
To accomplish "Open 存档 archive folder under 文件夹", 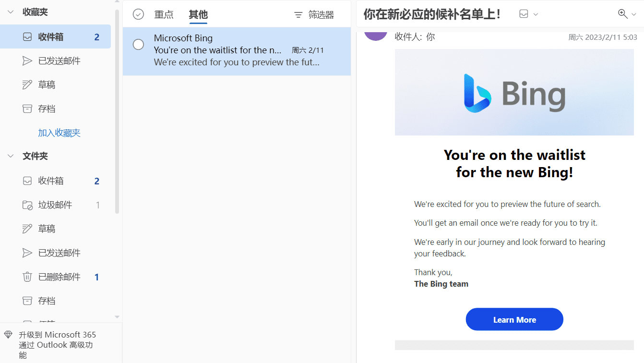I will (55, 301).
